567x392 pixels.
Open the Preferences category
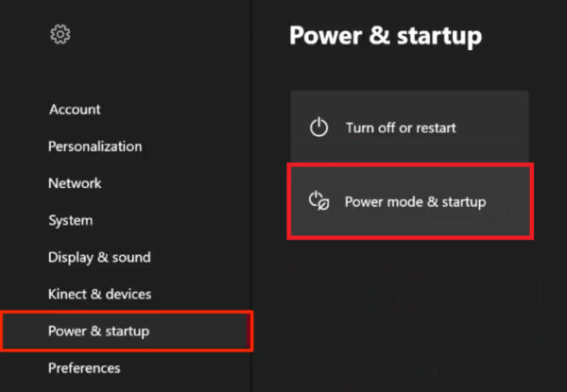84,367
